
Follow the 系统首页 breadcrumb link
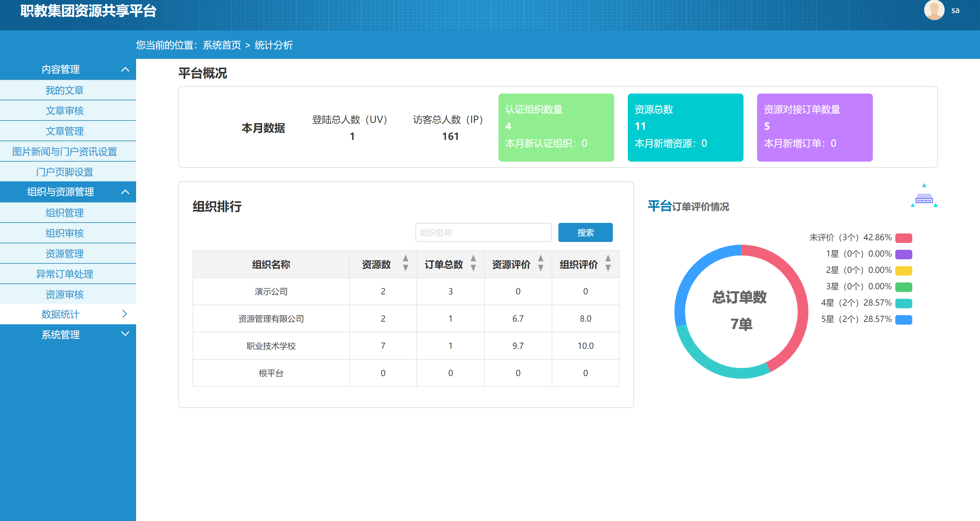pos(222,45)
